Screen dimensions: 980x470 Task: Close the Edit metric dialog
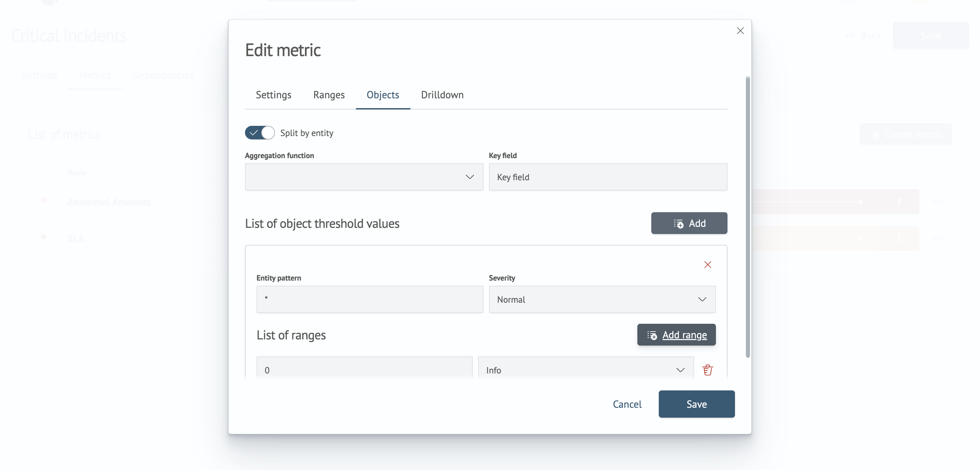point(740,31)
